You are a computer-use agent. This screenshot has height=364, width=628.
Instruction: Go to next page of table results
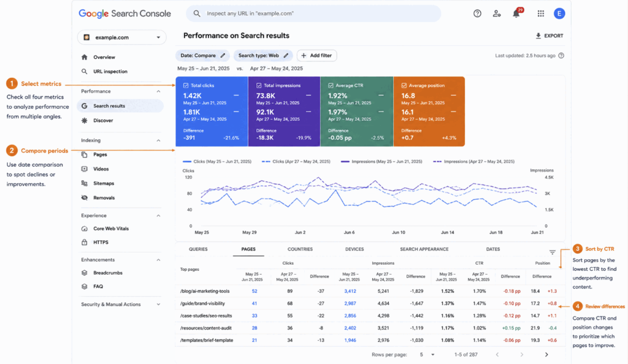[x=546, y=355]
